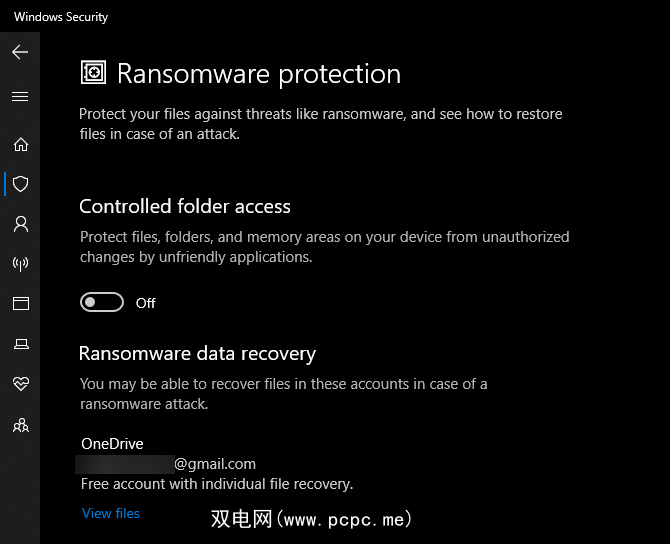This screenshot has width=670, height=544.
Task: Click the Ransomware protection page title
Action: 259,74
